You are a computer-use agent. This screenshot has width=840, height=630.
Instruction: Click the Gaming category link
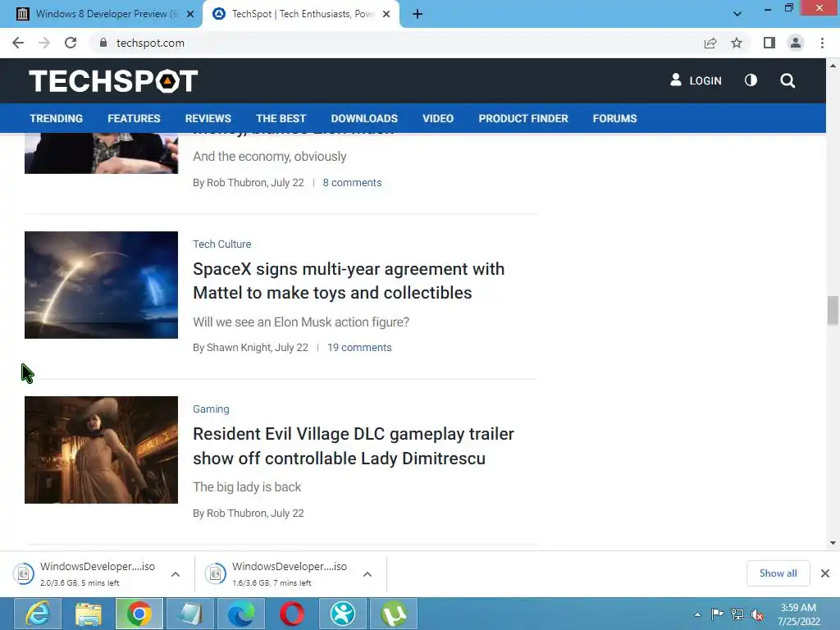point(211,409)
